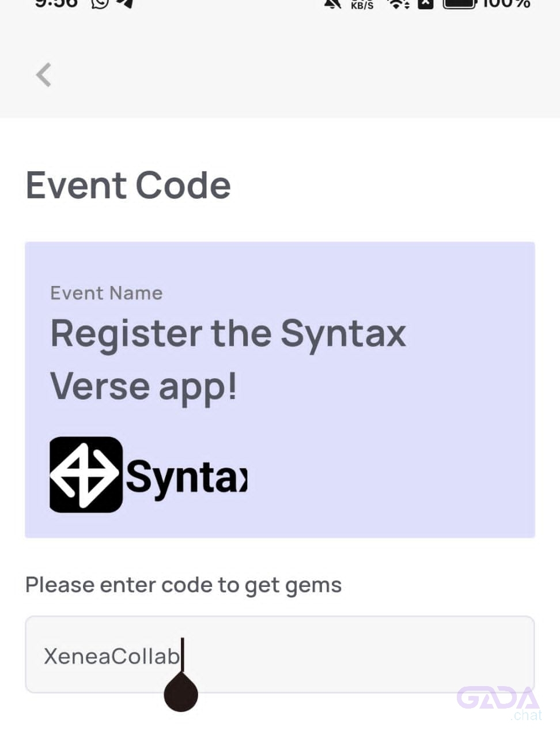Tap the clock time in status bar
Image resolution: width=560 pixels, height=738 pixels.
[56, 3]
